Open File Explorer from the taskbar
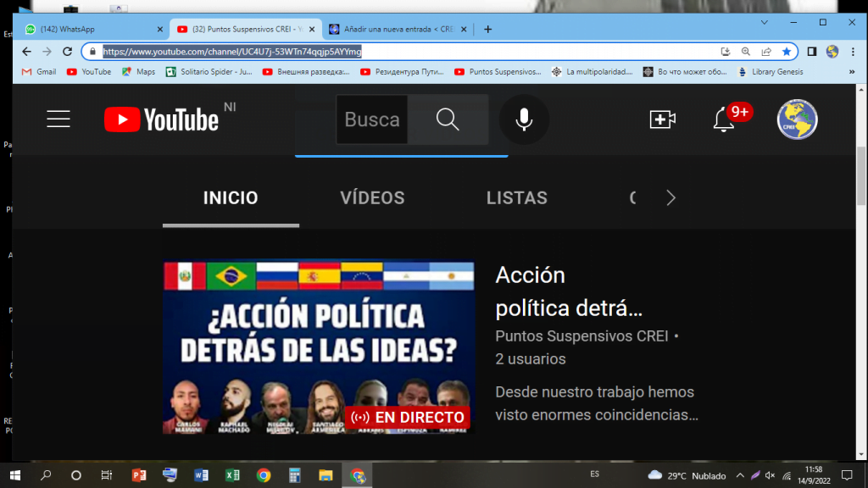 [325, 475]
